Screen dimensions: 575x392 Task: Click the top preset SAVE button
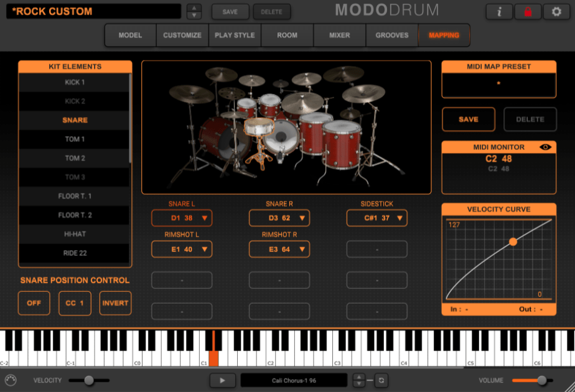(230, 12)
